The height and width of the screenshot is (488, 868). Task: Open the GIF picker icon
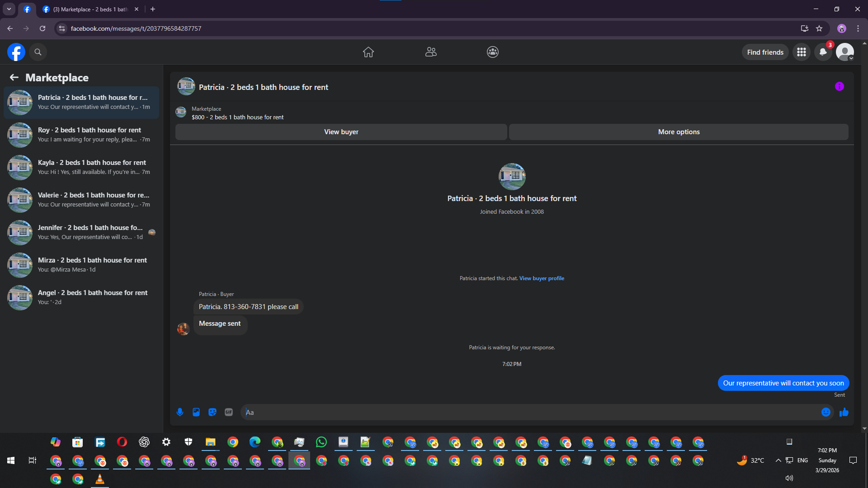(x=229, y=412)
